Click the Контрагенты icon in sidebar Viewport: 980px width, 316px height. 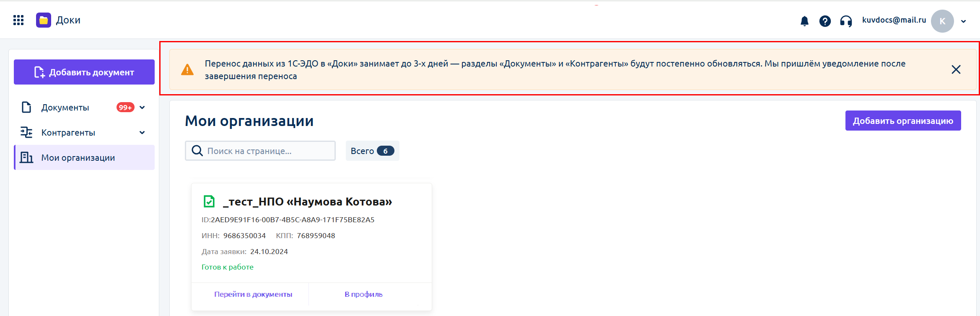pyautogui.click(x=26, y=133)
